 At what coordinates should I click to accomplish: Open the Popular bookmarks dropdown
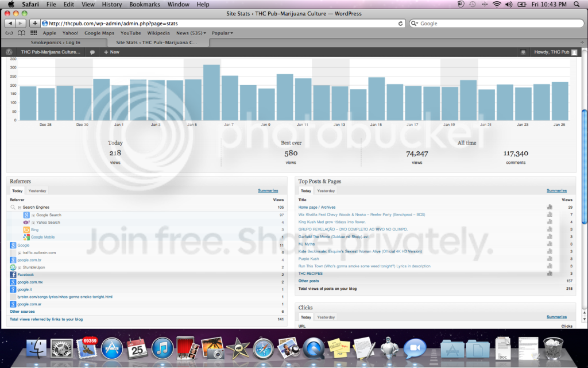click(x=222, y=33)
